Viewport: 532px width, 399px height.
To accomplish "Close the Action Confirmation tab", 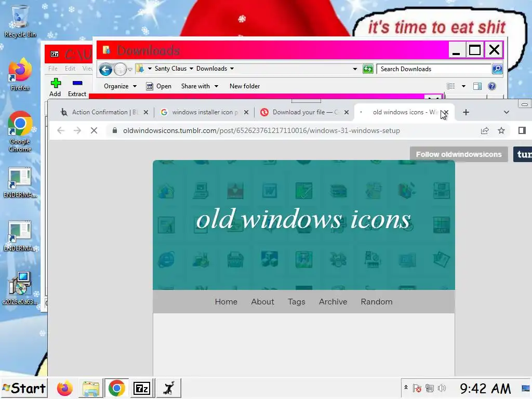I will click(146, 112).
